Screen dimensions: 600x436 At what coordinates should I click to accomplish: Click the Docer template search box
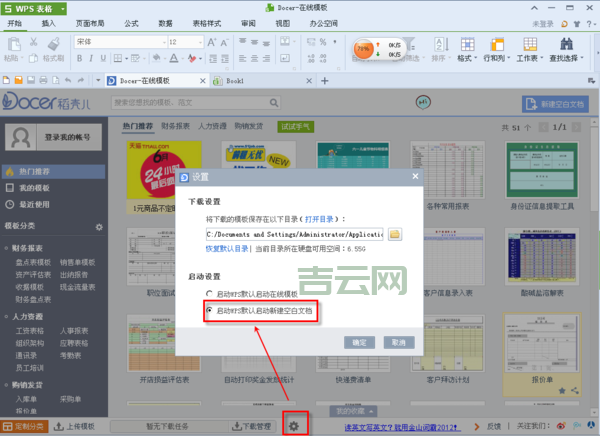click(x=191, y=103)
